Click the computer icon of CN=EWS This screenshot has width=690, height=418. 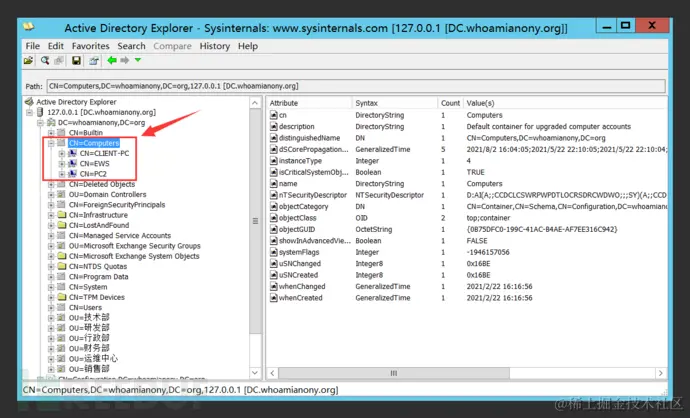[x=73, y=163]
